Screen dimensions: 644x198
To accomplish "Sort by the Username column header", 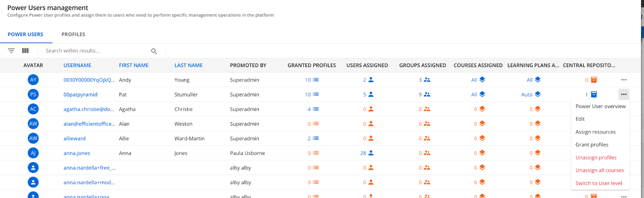I will 77,65.
